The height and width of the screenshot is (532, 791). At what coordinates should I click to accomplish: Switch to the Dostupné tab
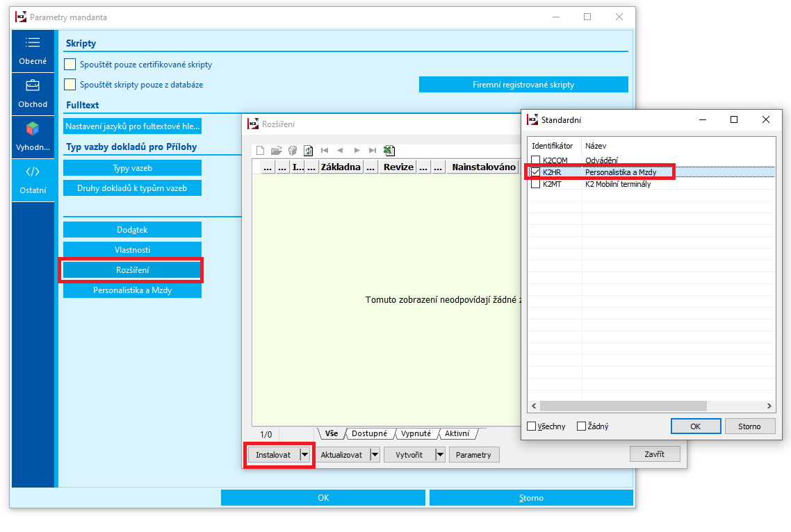click(x=369, y=433)
